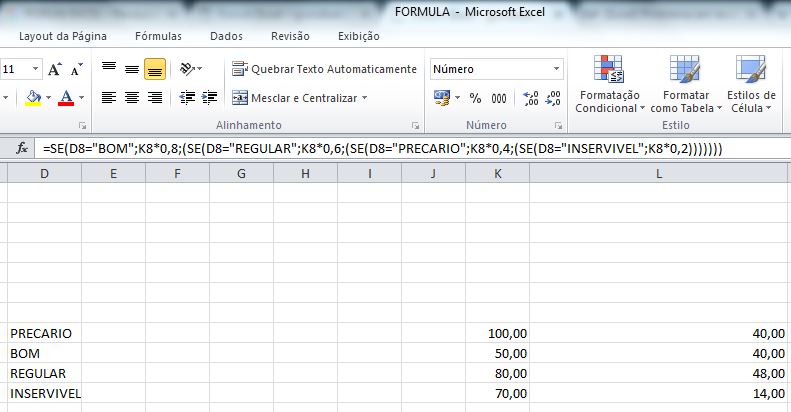Decrease font size with the shrink font icon
The width and height of the screenshot is (791, 412).
pyautogui.click(x=76, y=69)
